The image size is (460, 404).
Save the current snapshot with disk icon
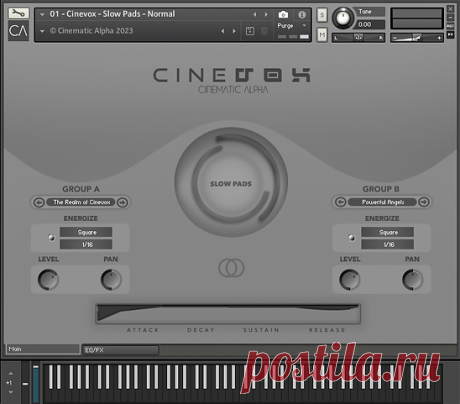point(250,31)
